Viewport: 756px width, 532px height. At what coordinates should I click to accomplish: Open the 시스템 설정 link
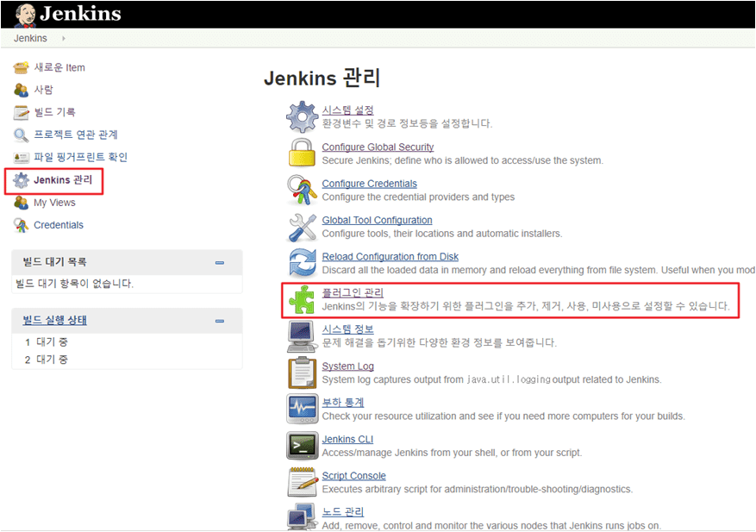347,110
